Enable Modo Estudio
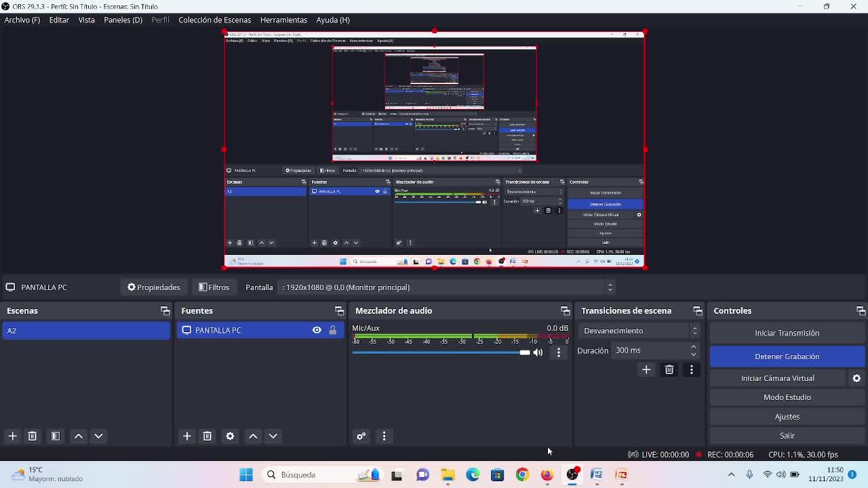Viewport: 868px width, 488px height. click(787, 397)
